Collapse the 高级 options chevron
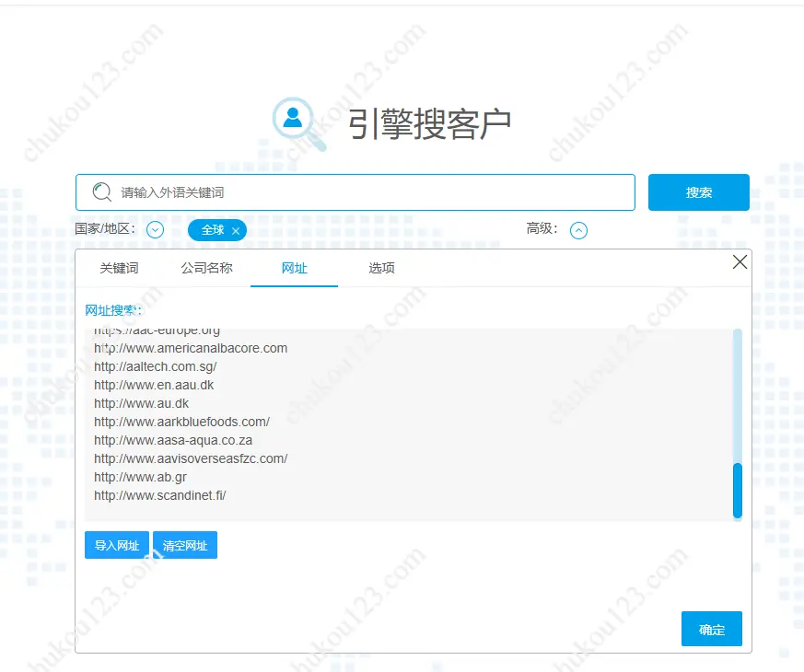Image resolution: width=804 pixels, height=672 pixels. click(578, 230)
